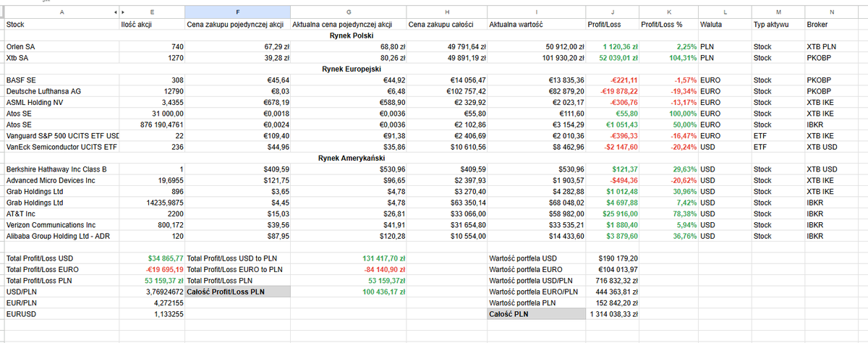Click ASML current price '€588,90'

pyautogui.click(x=349, y=102)
